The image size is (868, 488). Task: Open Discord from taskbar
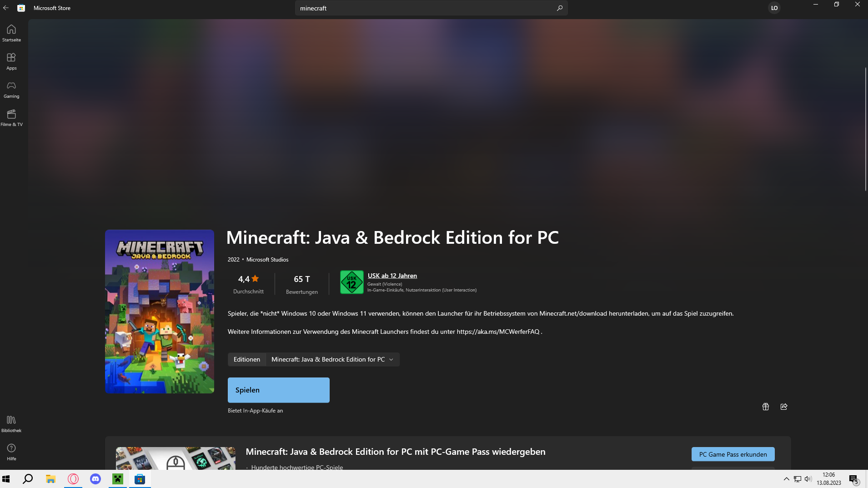(95, 479)
